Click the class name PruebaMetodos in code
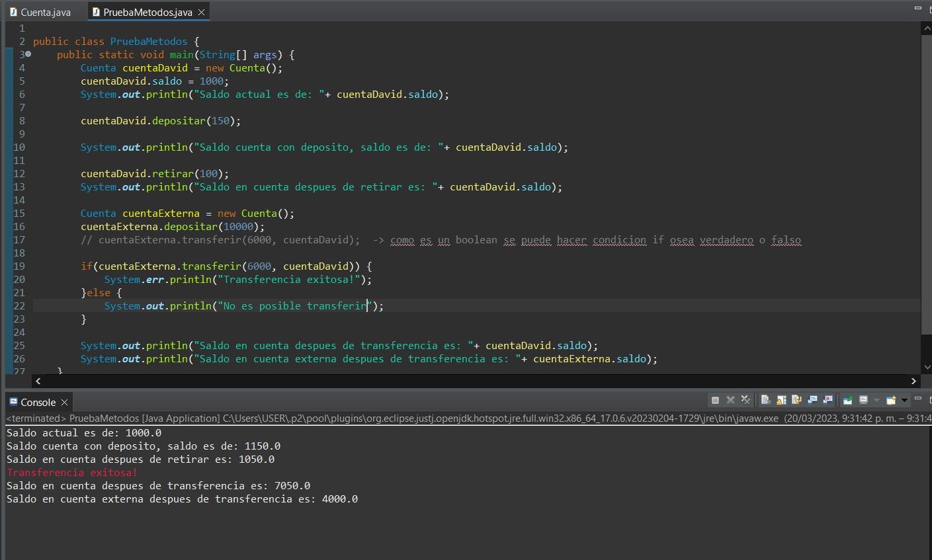The image size is (932, 560). [x=149, y=41]
